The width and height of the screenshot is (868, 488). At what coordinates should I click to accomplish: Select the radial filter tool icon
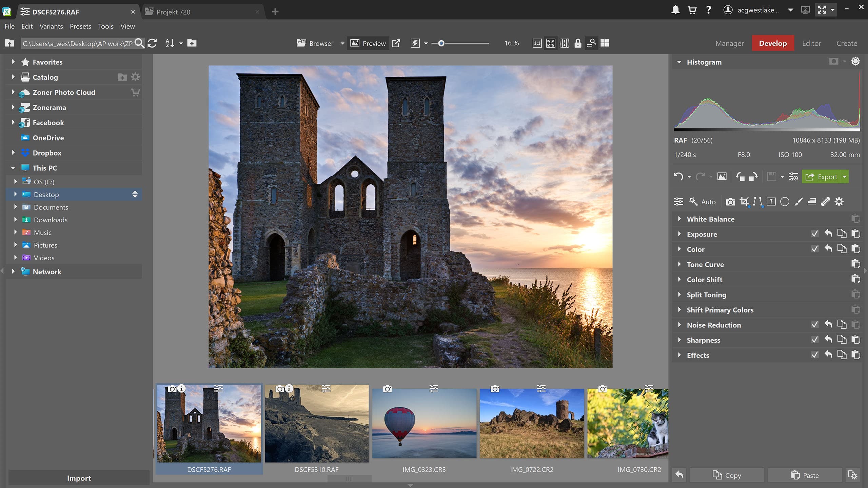click(785, 201)
